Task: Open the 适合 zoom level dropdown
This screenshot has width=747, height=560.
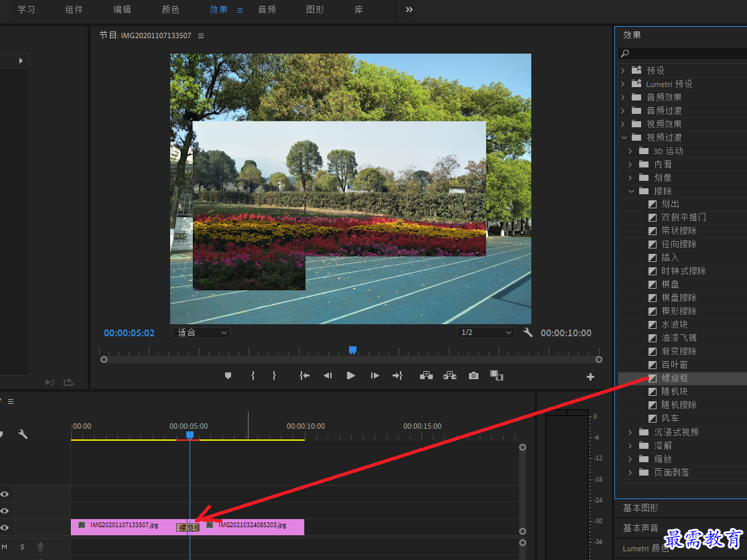Action: click(201, 332)
